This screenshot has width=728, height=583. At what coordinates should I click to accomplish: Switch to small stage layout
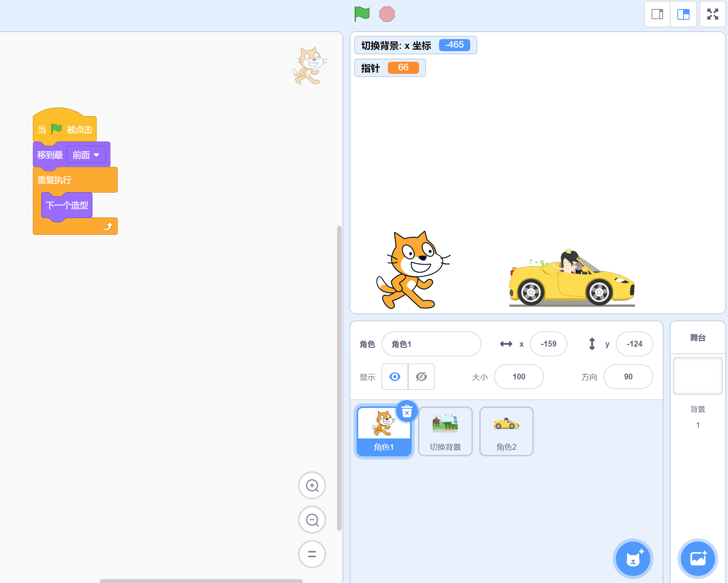click(x=657, y=14)
